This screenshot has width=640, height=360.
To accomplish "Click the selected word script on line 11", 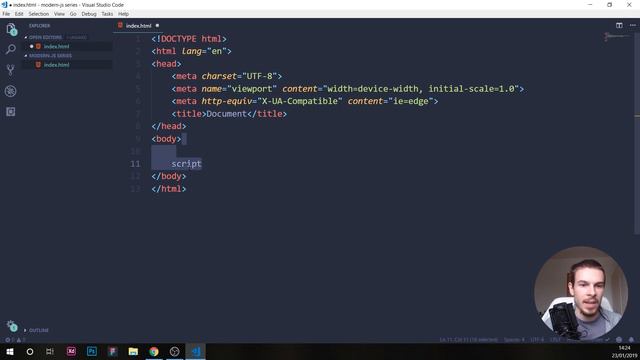I will [187, 164].
